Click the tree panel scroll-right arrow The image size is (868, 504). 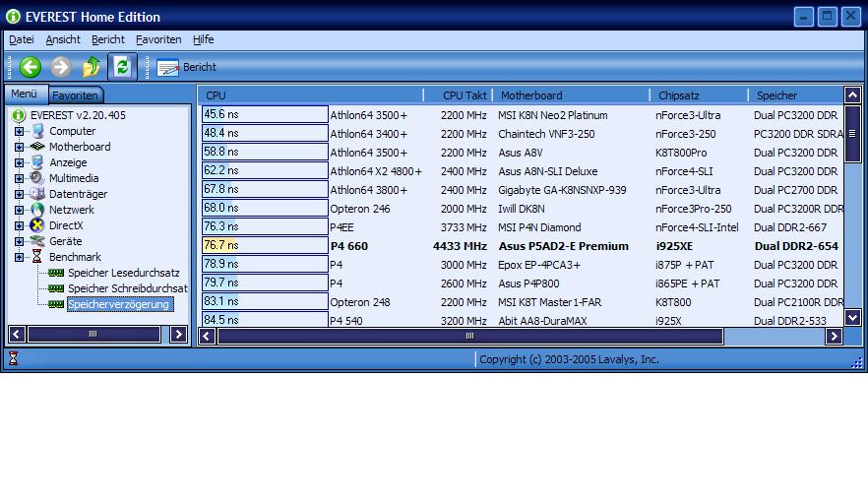tap(178, 334)
